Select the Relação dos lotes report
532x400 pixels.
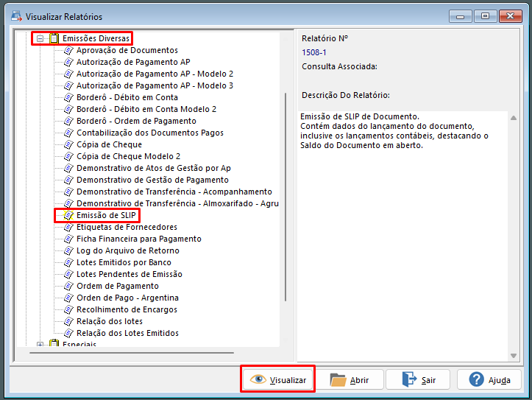[110, 321]
